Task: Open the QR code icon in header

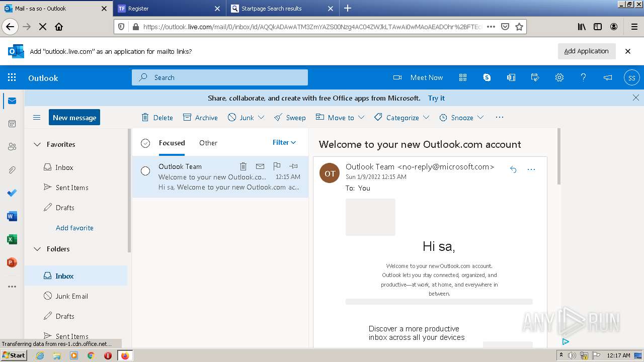Action: click(463, 77)
